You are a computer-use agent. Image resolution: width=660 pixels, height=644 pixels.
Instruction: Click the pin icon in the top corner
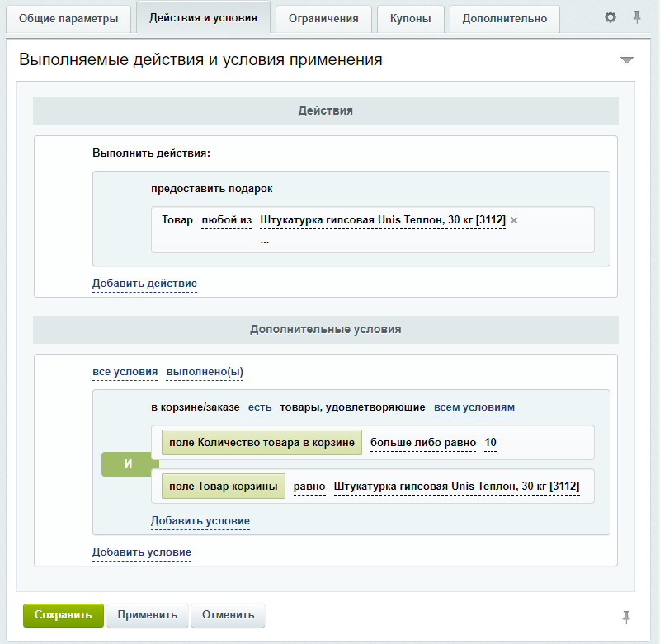[636, 16]
